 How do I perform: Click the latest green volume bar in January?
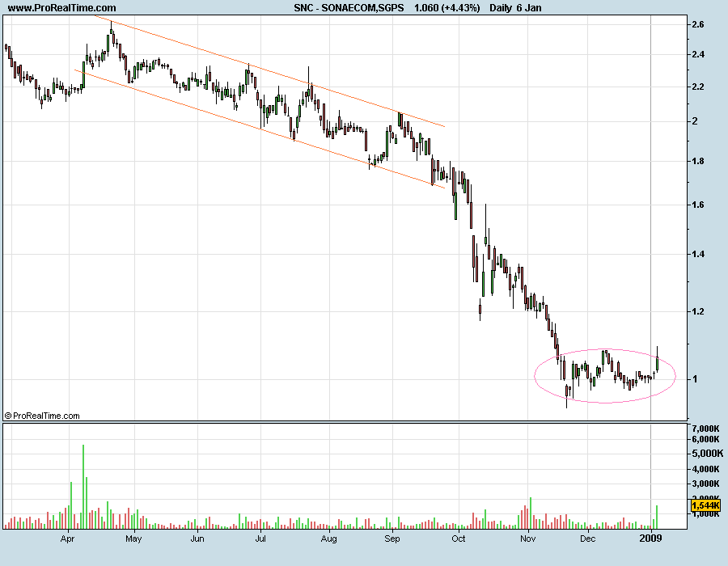657,517
